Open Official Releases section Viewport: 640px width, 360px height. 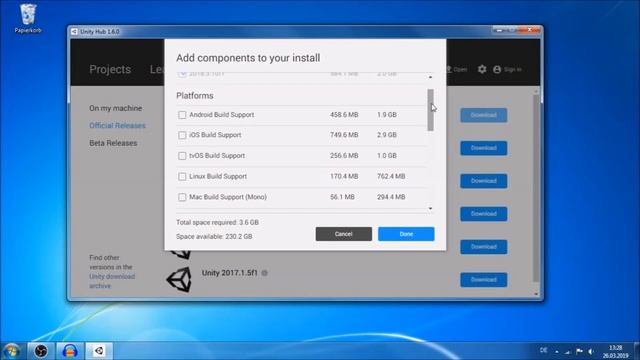[x=117, y=126]
